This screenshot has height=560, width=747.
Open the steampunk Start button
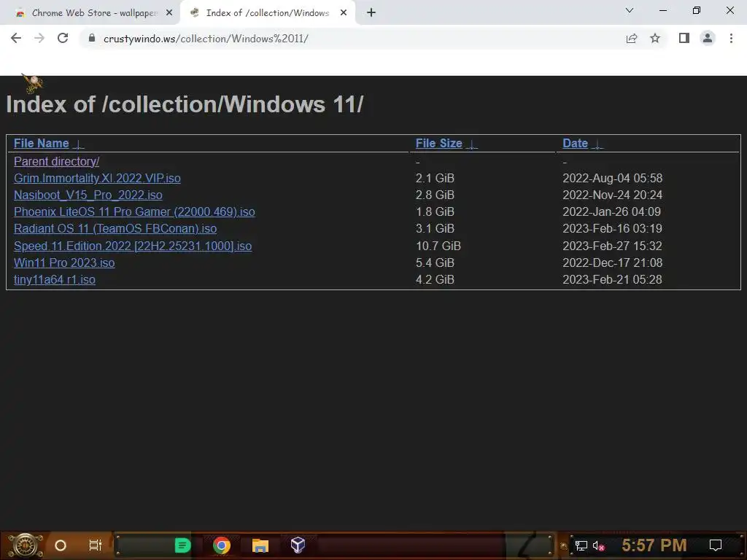pos(25,545)
